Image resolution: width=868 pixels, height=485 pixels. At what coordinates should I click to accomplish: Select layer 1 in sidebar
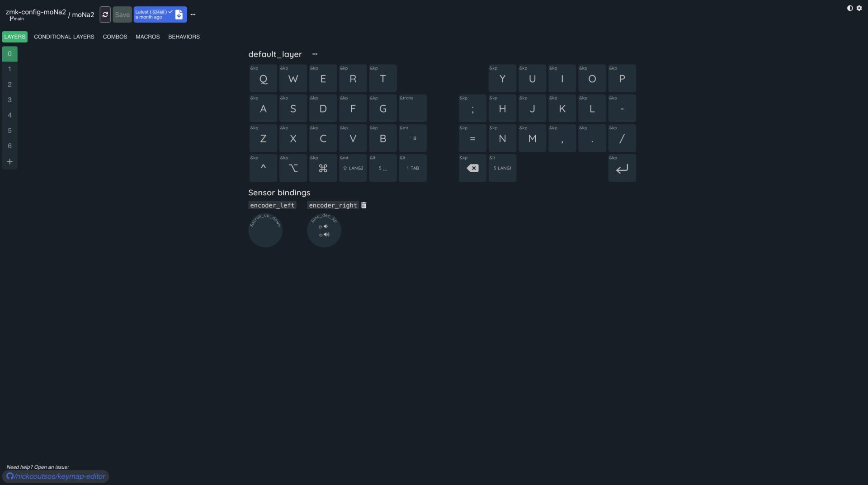(9, 69)
